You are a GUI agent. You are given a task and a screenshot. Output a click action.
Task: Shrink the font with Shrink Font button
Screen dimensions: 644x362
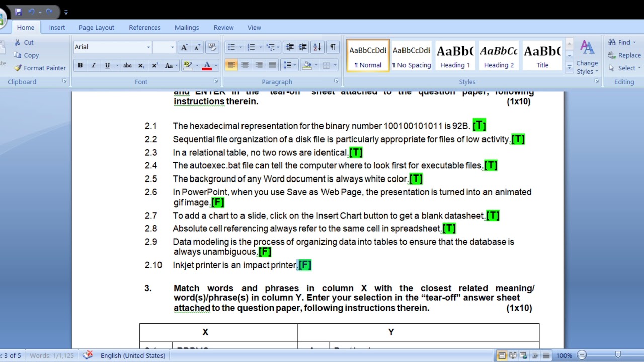pyautogui.click(x=197, y=47)
